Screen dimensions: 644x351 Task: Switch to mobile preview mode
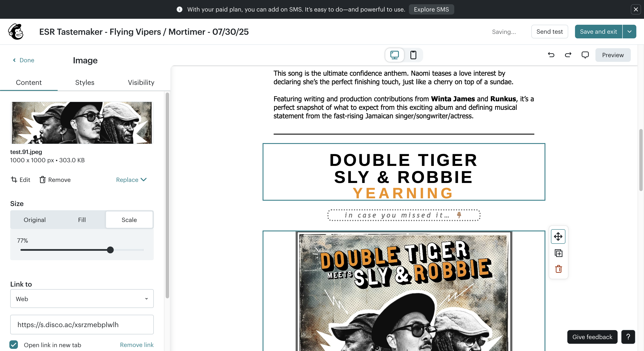(x=413, y=55)
